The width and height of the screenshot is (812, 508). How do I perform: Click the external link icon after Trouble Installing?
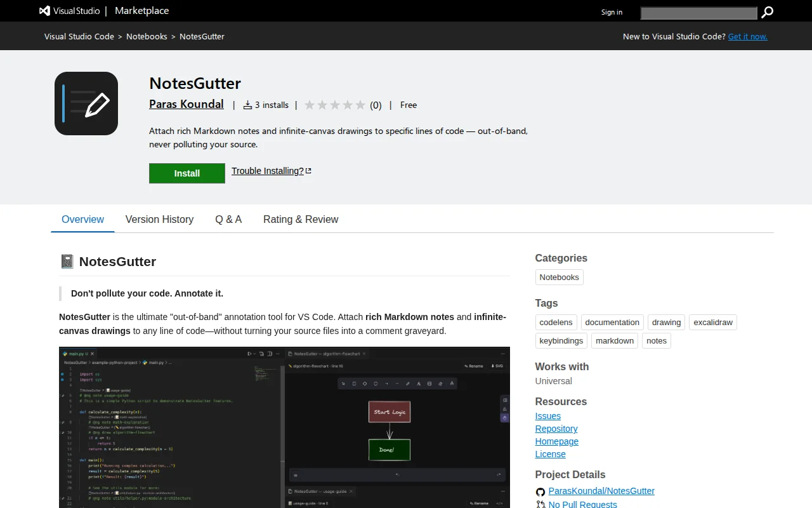coord(308,171)
